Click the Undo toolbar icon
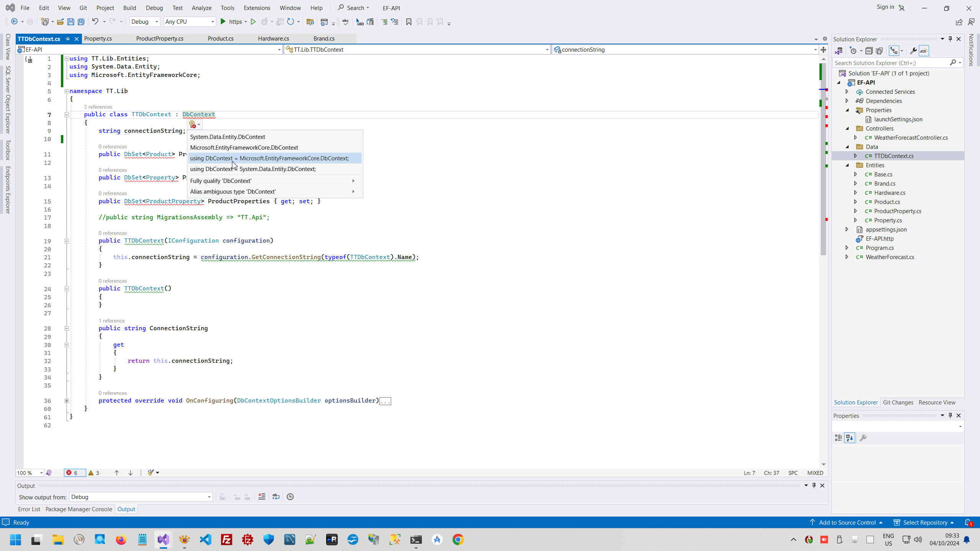The height and width of the screenshot is (551, 980). click(95, 21)
